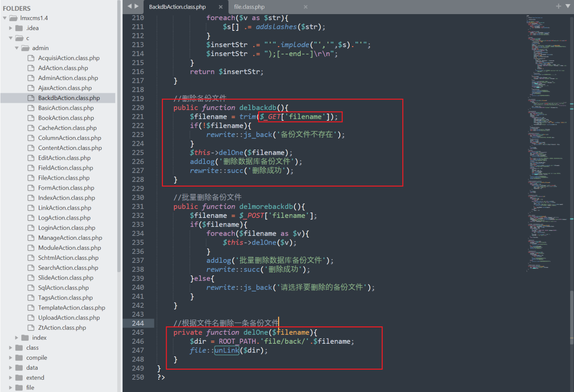
Task: Click the delmorebackdb function name
Action: (x=266, y=206)
